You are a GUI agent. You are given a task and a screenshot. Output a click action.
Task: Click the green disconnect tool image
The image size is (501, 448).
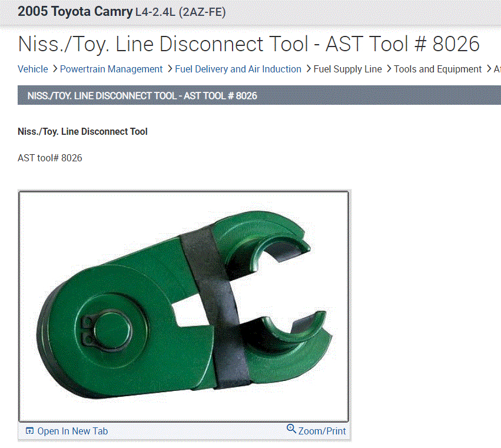[184, 306]
